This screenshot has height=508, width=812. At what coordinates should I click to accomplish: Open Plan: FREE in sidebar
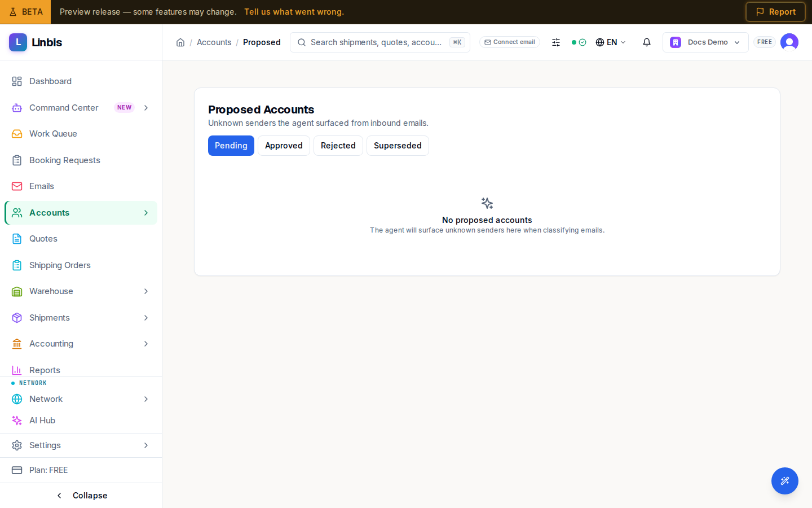81,470
